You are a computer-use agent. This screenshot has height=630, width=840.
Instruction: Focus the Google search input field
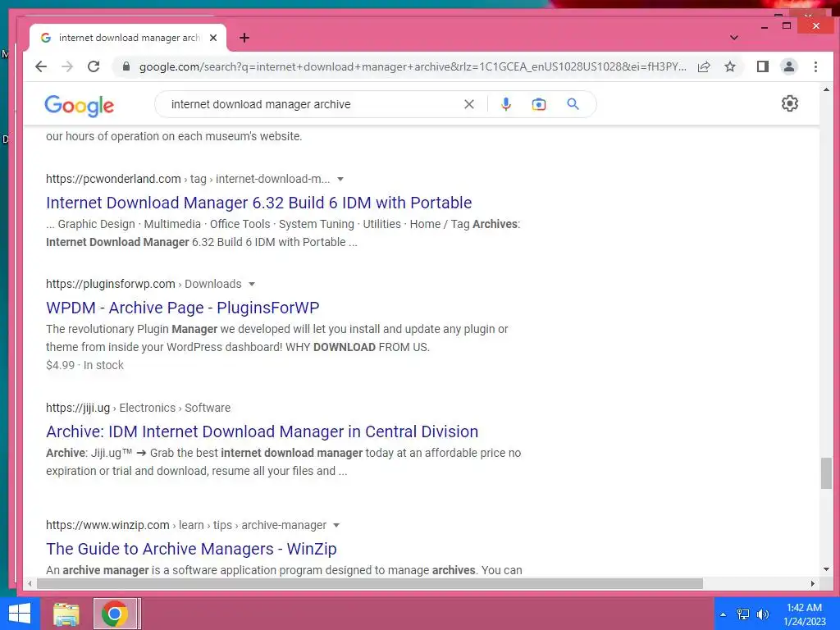[313, 104]
